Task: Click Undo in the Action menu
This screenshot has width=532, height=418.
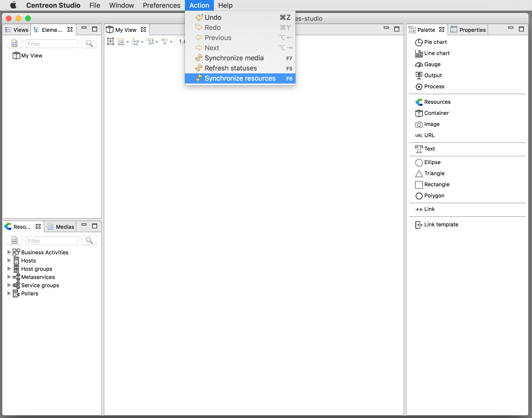Action: click(213, 17)
